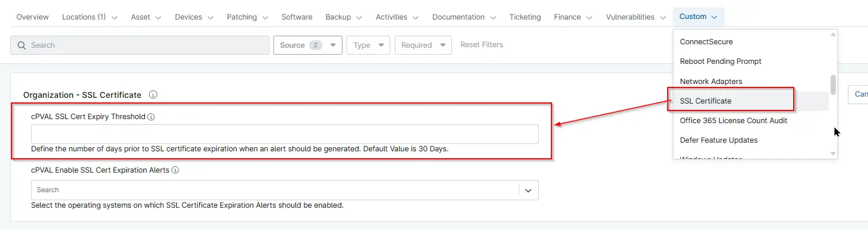The image size is (868, 229).
Task: Click info icon next to Organization - SSL Certificate
Action: 153,94
